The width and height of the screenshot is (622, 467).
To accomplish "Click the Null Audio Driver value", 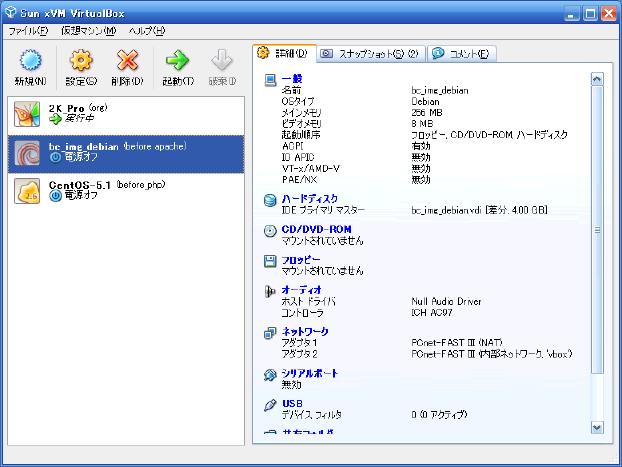I will (x=446, y=302).
